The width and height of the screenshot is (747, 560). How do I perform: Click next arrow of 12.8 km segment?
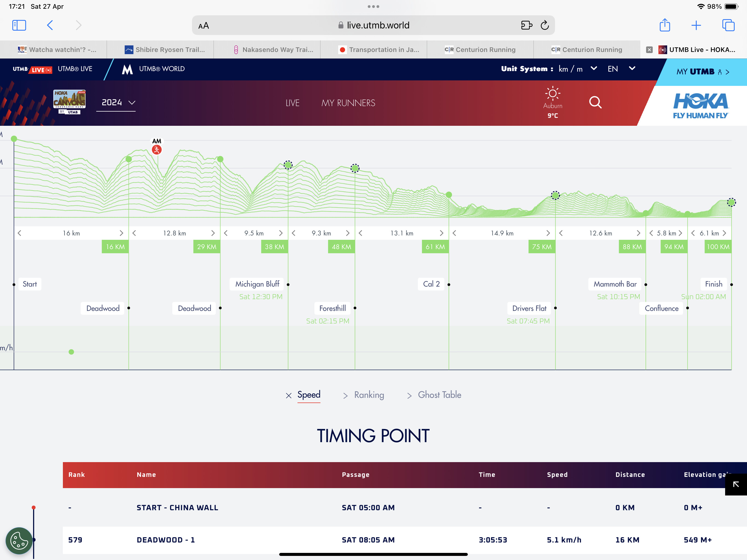(x=213, y=233)
